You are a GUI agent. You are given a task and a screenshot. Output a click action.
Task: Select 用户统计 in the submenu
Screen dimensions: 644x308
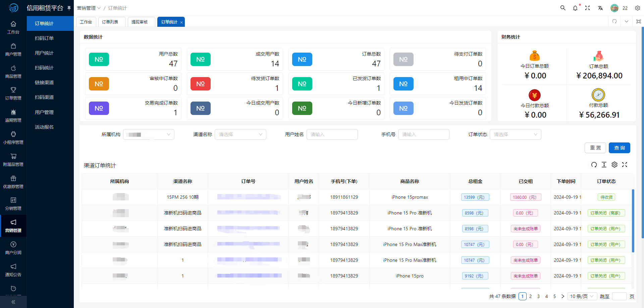click(x=50, y=53)
